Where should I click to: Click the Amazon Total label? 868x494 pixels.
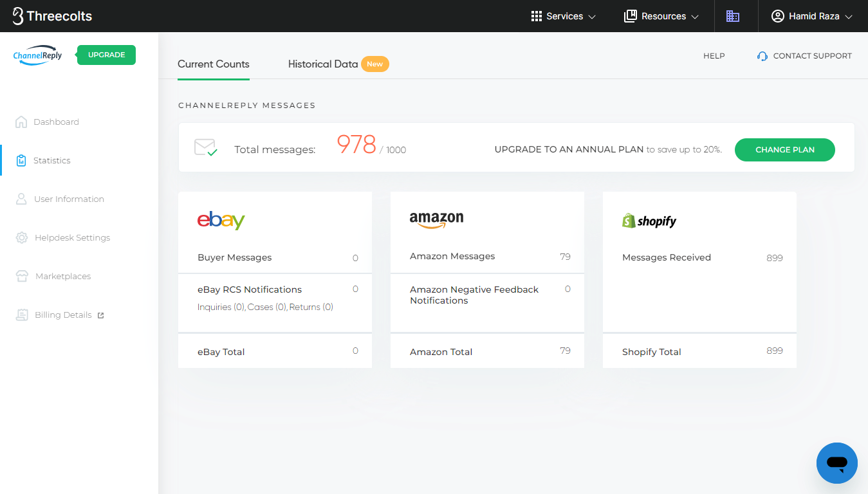441,352
